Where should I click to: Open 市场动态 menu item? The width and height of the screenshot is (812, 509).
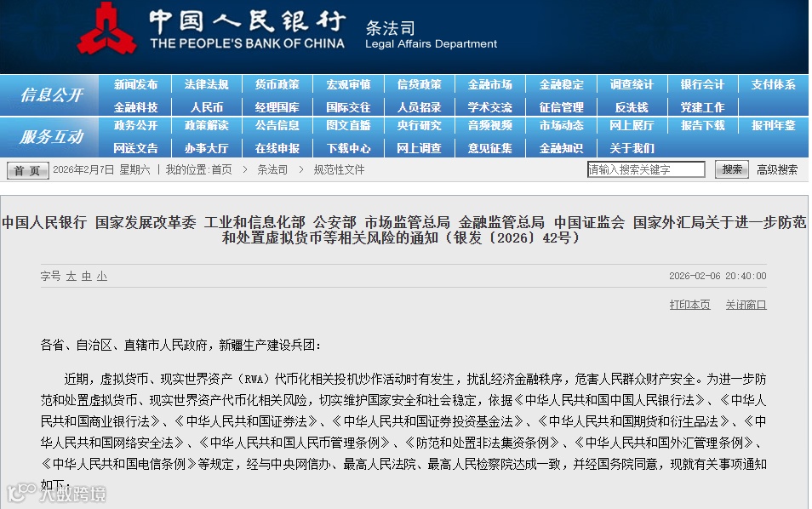pos(562,125)
